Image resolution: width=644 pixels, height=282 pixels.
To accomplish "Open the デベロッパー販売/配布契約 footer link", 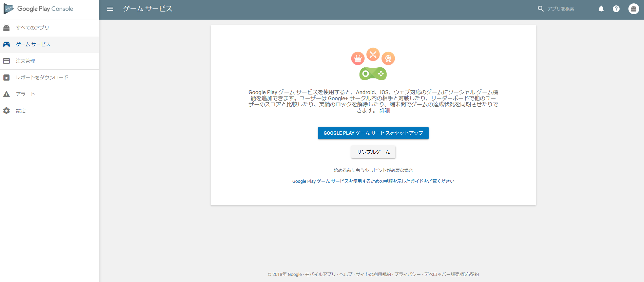I will point(451,275).
